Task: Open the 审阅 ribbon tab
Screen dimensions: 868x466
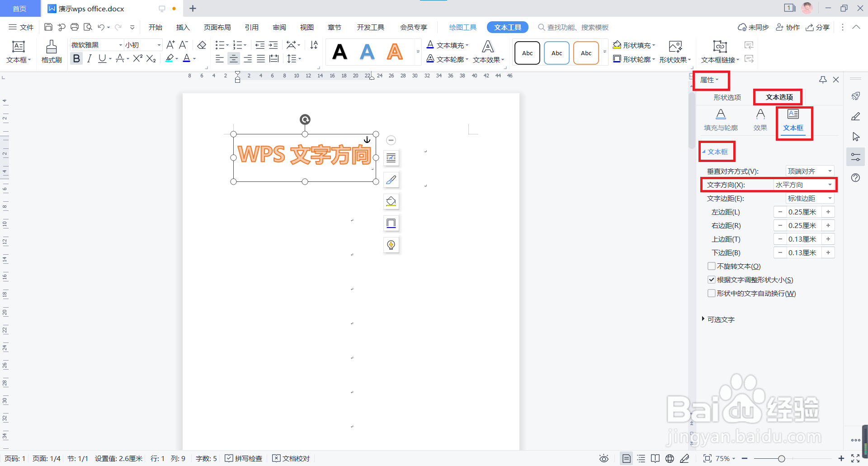Action: [279, 27]
